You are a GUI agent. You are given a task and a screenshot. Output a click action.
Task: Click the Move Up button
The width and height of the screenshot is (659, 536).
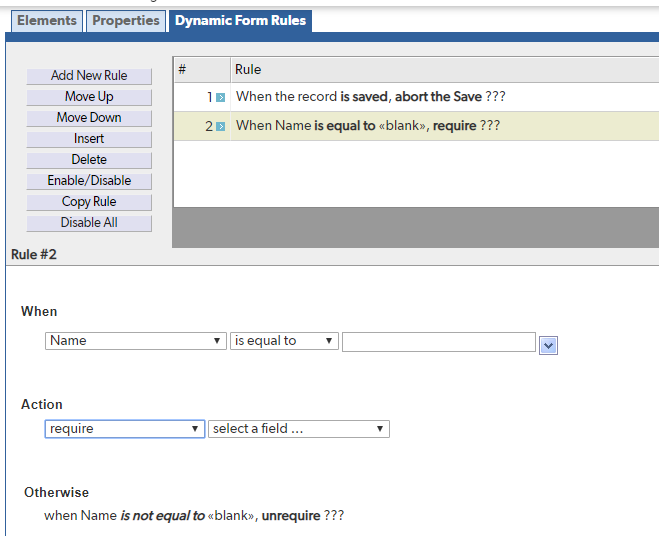tap(89, 97)
